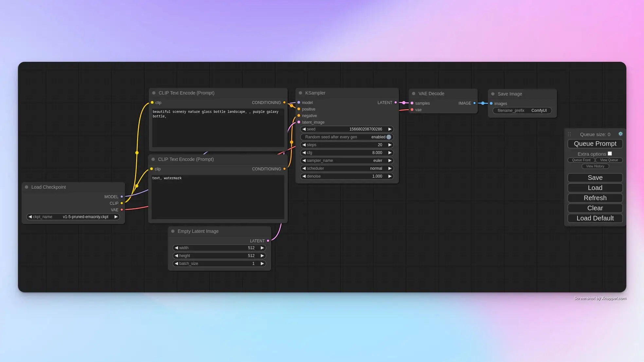Grab the queue panel drag handle
Image resolution: width=644 pixels, height=362 pixels.
pos(569,134)
